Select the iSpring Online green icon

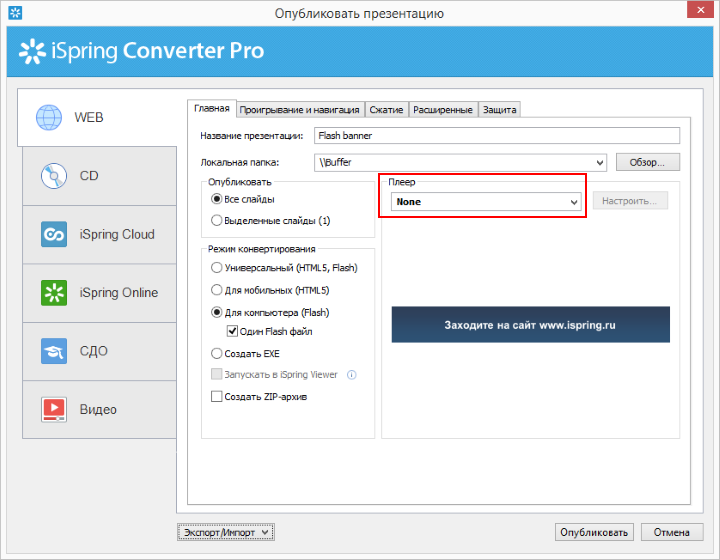tap(54, 292)
